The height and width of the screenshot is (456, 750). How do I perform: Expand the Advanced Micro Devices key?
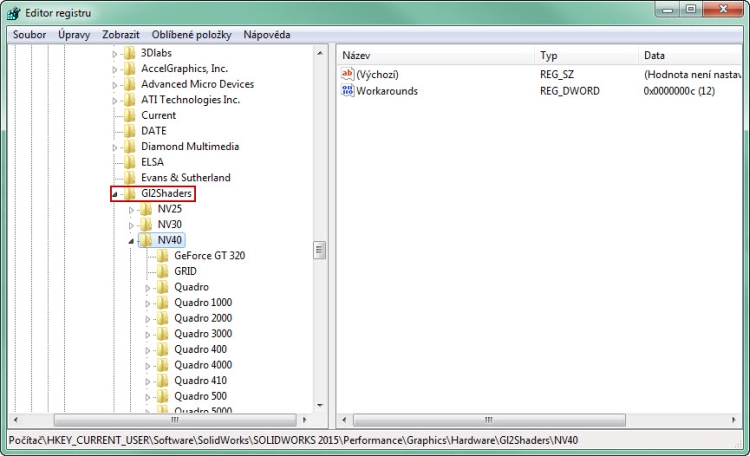click(x=114, y=86)
